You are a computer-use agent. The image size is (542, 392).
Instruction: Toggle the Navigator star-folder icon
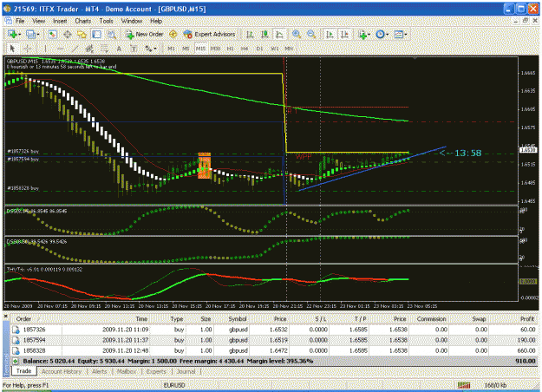(82, 34)
